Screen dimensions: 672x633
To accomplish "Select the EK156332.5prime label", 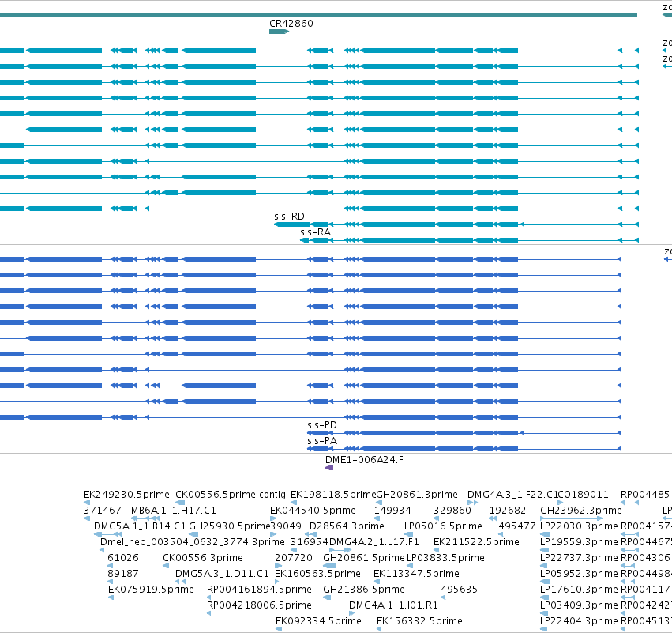I will coord(419,621).
